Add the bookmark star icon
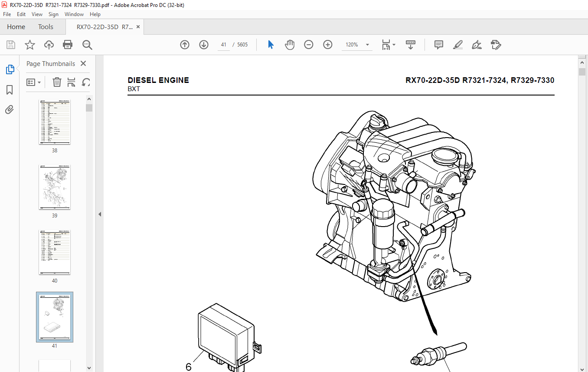This screenshot has width=588, height=372. pos(29,45)
